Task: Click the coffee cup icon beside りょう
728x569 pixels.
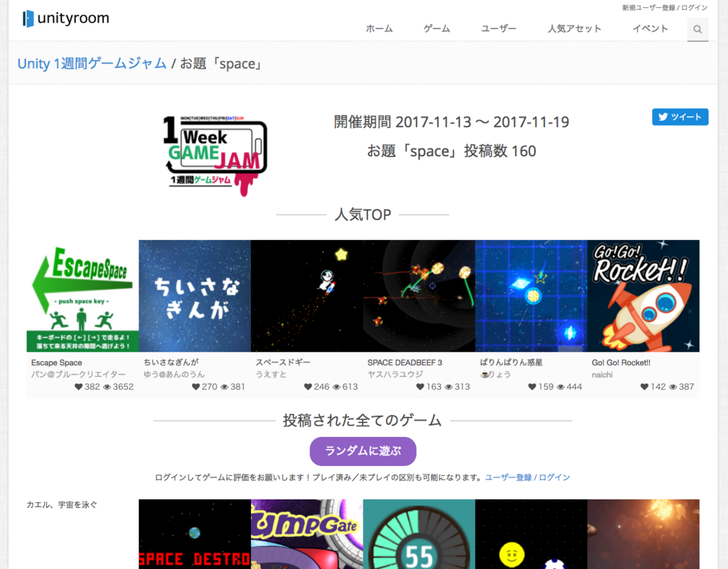Action: click(x=484, y=374)
